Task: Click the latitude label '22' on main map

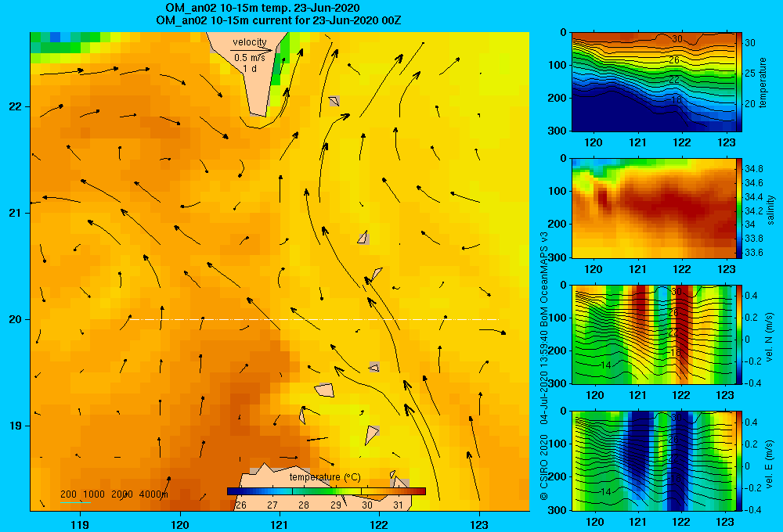Action: 15,107
